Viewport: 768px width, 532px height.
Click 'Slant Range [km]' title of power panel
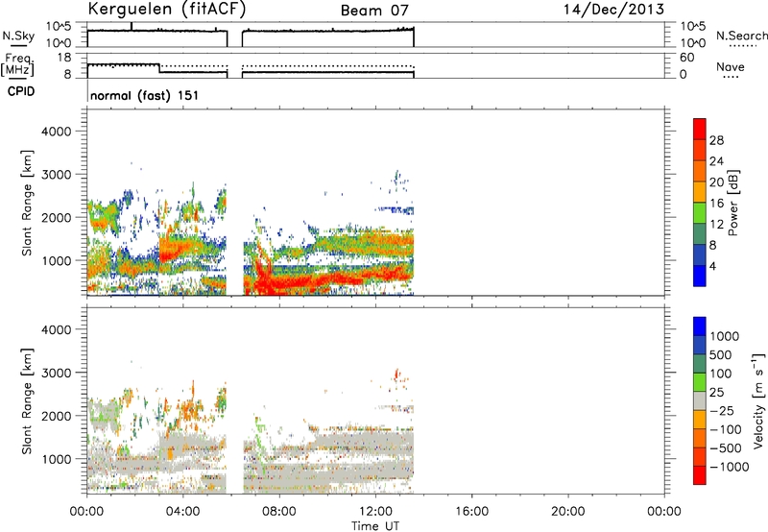click(x=27, y=203)
